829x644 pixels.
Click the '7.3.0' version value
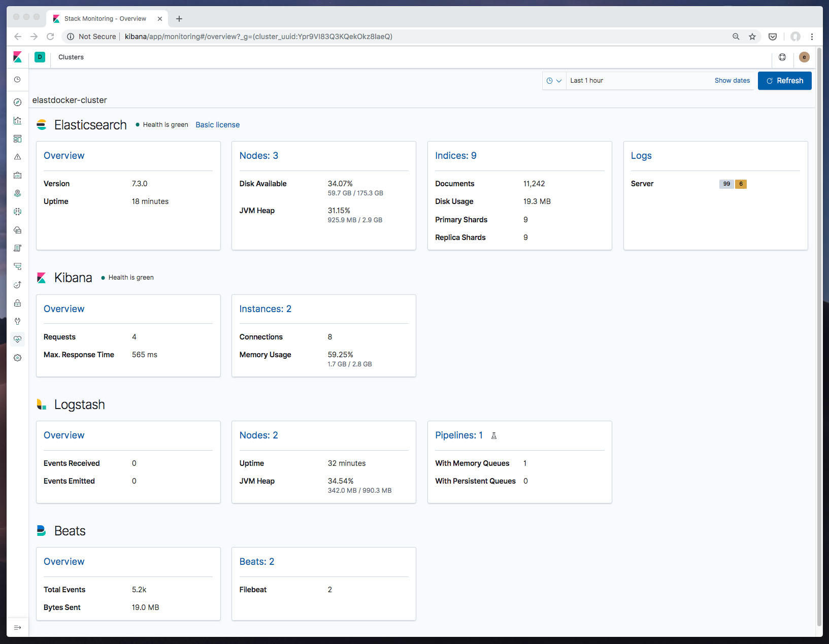tap(140, 184)
